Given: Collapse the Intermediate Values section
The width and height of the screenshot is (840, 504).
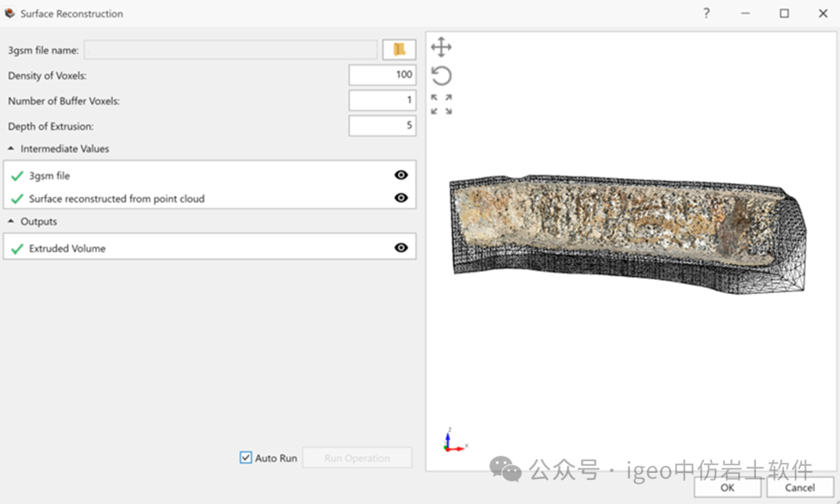Looking at the screenshot, I should (x=12, y=149).
